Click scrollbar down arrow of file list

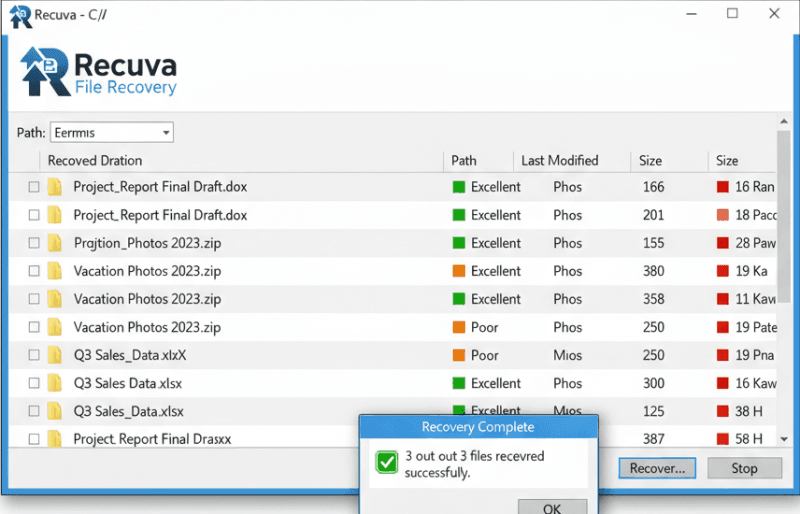point(783,438)
